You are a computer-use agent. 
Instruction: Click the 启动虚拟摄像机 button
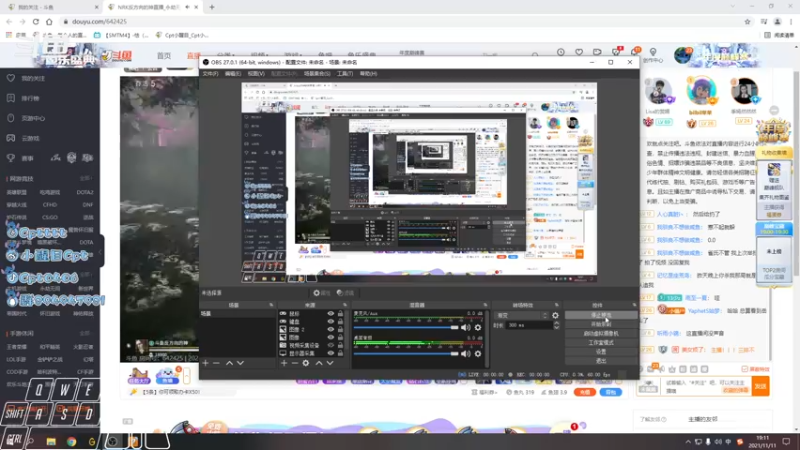pyautogui.click(x=601, y=334)
